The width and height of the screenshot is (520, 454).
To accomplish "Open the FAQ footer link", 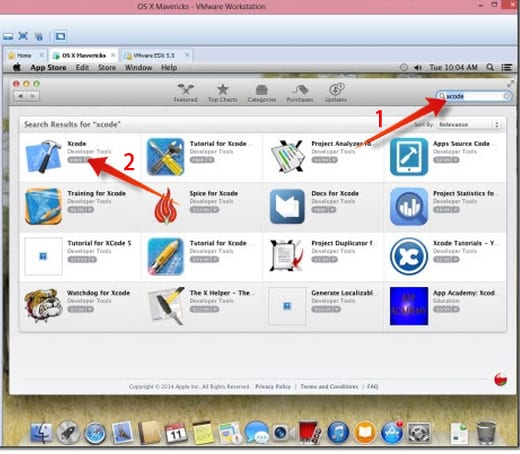I will coord(373,387).
